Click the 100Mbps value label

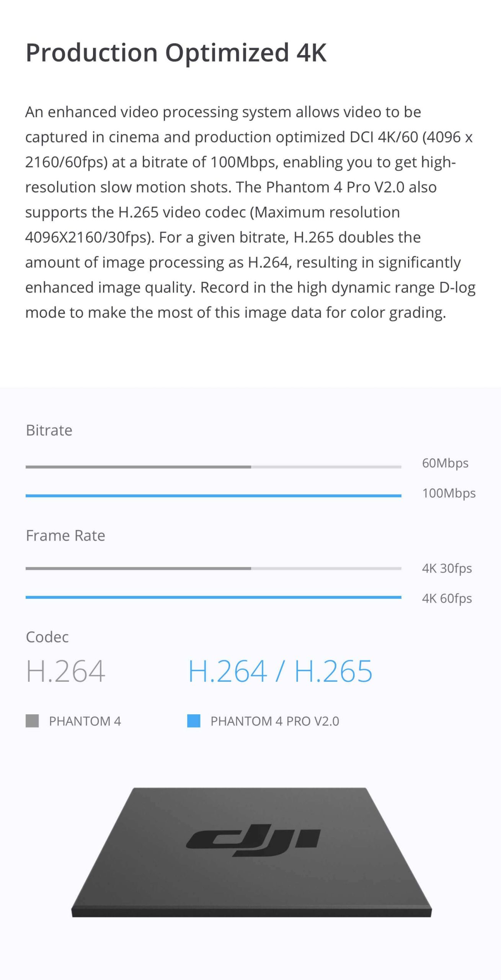pos(449,493)
